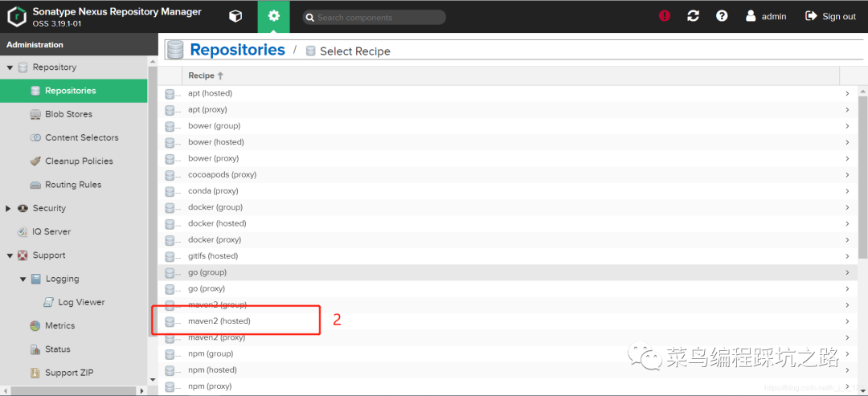This screenshot has width=868, height=396.
Task: Click the red system alert icon
Action: click(x=665, y=16)
